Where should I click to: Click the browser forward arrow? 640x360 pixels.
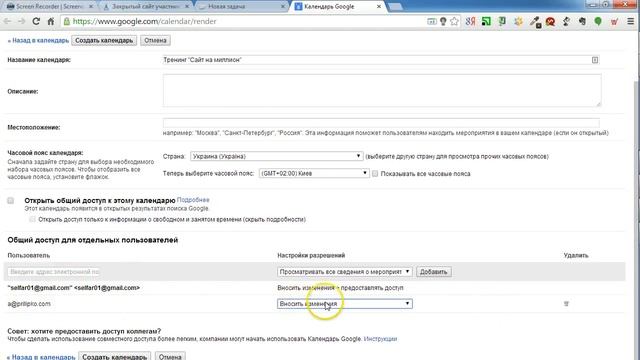tap(21, 21)
